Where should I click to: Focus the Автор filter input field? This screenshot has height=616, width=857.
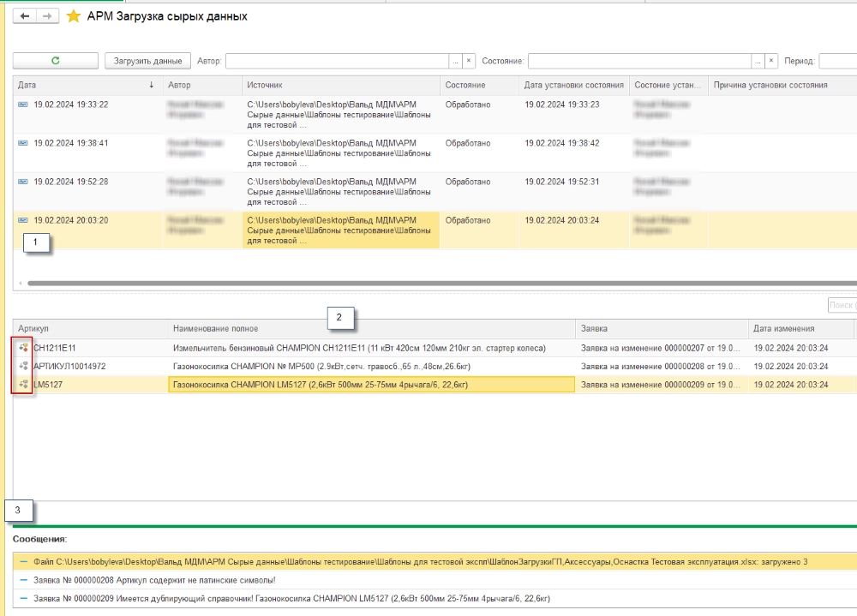point(337,61)
